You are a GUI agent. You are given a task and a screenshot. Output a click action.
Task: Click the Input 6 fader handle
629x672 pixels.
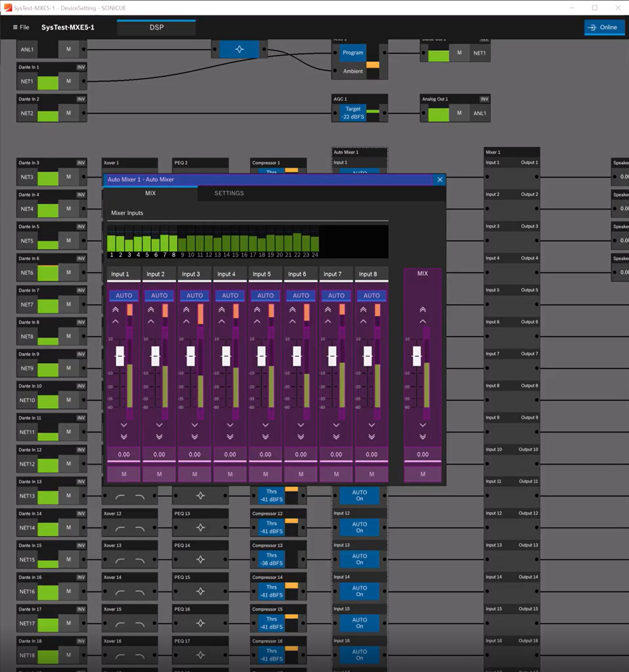click(297, 356)
